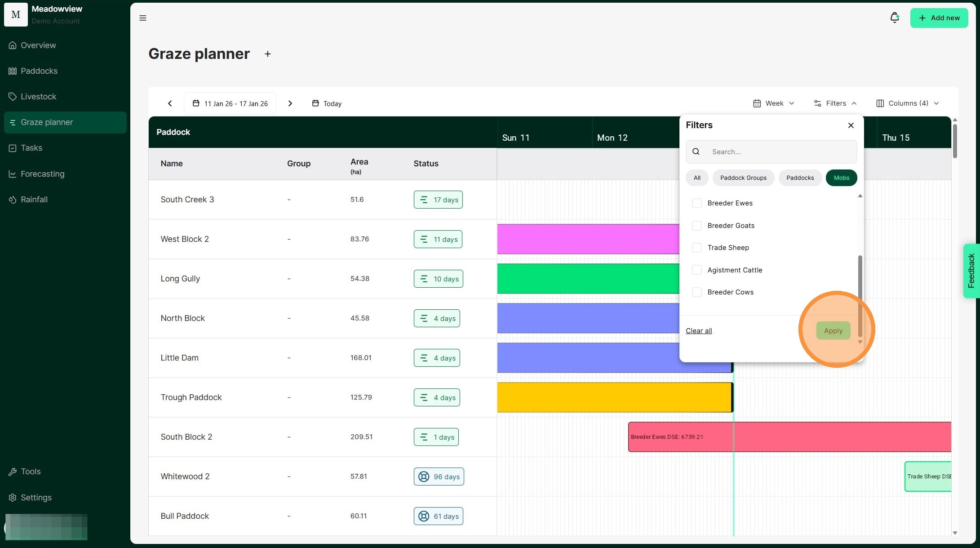The image size is (980, 548).
Task: Open Rainfall from the sidebar
Action: pyautogui.click(x=34, y=200)
